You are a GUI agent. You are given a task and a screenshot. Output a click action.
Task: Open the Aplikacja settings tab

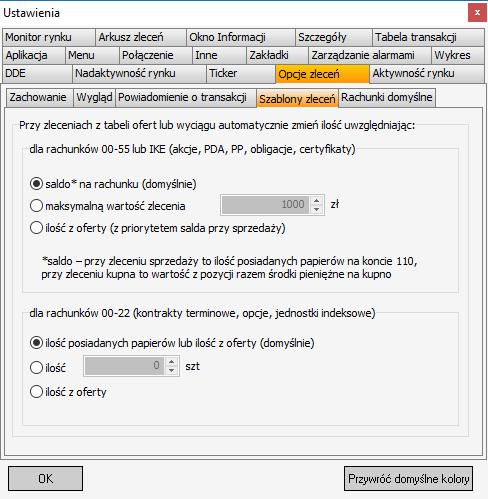tap(34, 55)
